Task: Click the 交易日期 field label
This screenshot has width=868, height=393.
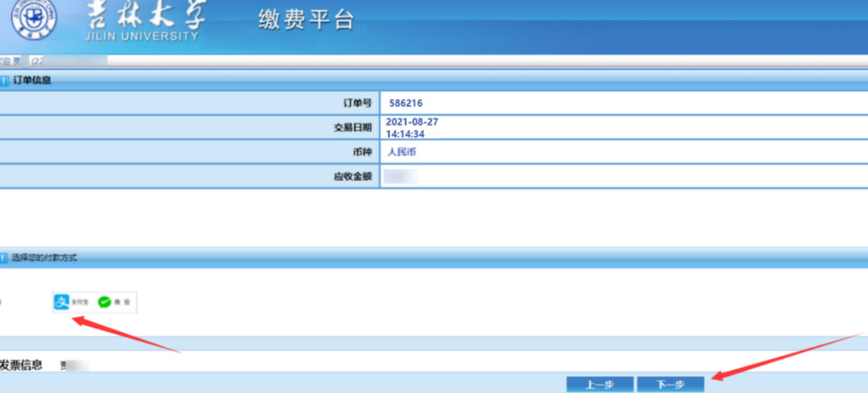Action: point(352,127)
